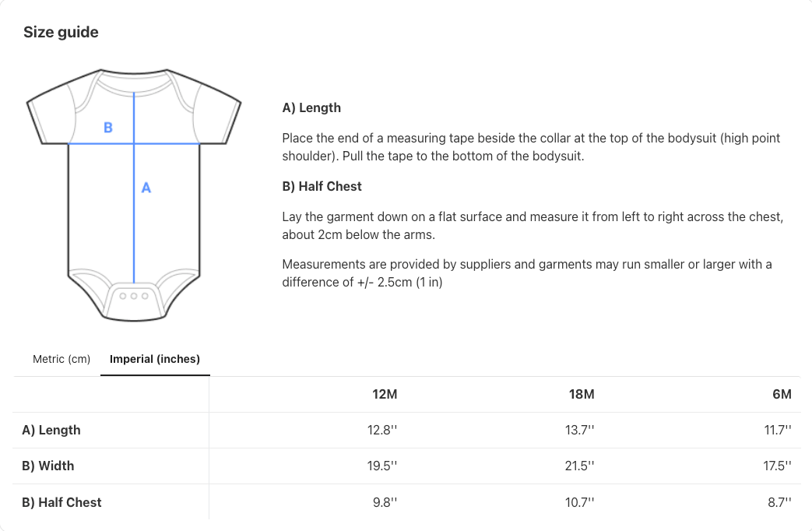Click the 'B) Width' table row label
The height and width of the screenshot is (531, 812).
click(x=48, y=466)
